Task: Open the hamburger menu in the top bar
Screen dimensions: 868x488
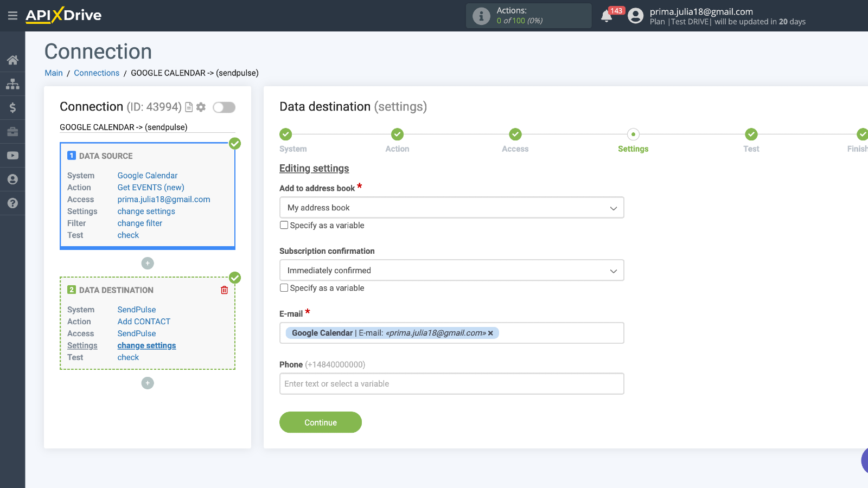Action: pos(12,16)
